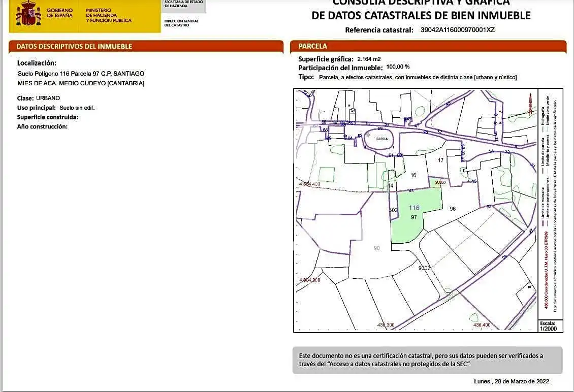The height and width of the screenshot is (392, 574).
Task: Click the "DE DATOS CATASTRALES DE BIEN INMUEBLE" title
Action: click(x=421, y=15)
